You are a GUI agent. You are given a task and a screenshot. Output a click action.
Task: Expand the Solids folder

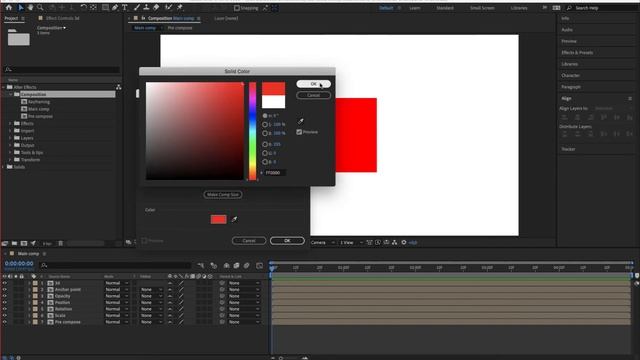point(4,167)
